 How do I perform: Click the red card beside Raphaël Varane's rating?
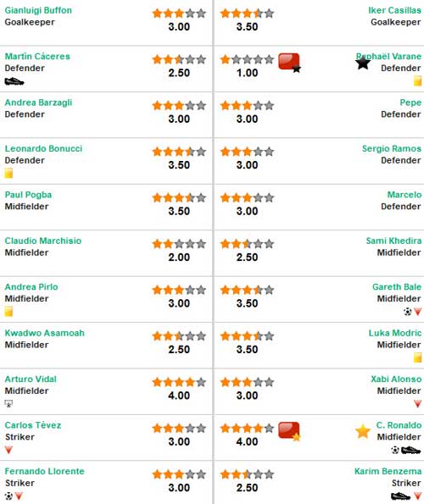pyautogui.click(x=289, y=63)
